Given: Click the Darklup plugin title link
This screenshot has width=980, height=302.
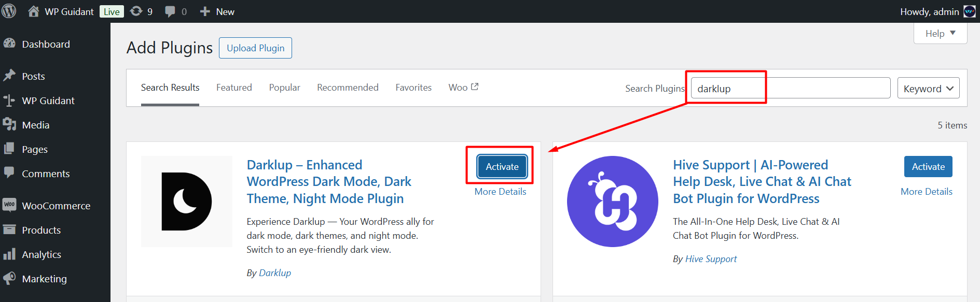Looking at the screenshot, I should pyautogui.click(x=329, y=182).
